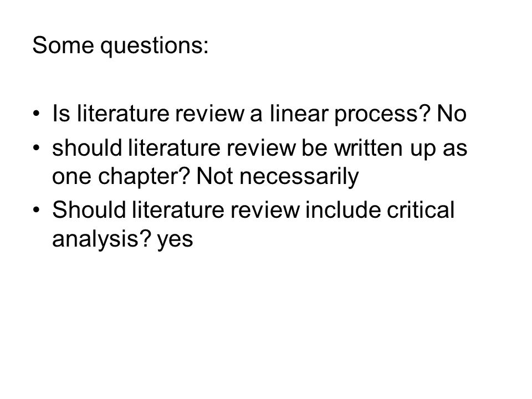The image size is (532, 399).
Task: Click the words 'up as' ending second bullet line
Action: [438, 149]
